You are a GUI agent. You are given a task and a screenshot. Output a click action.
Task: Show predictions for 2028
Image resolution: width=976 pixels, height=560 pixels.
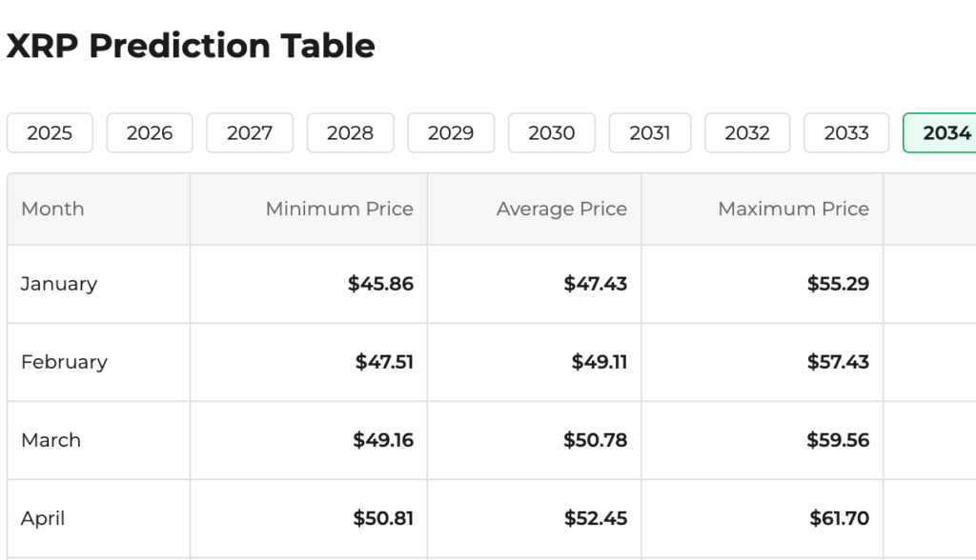click(350, 133)
